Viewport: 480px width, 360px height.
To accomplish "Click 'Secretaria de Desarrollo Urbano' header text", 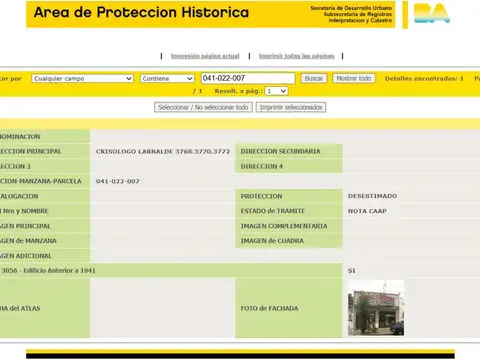I will click(x=351, y=8).
